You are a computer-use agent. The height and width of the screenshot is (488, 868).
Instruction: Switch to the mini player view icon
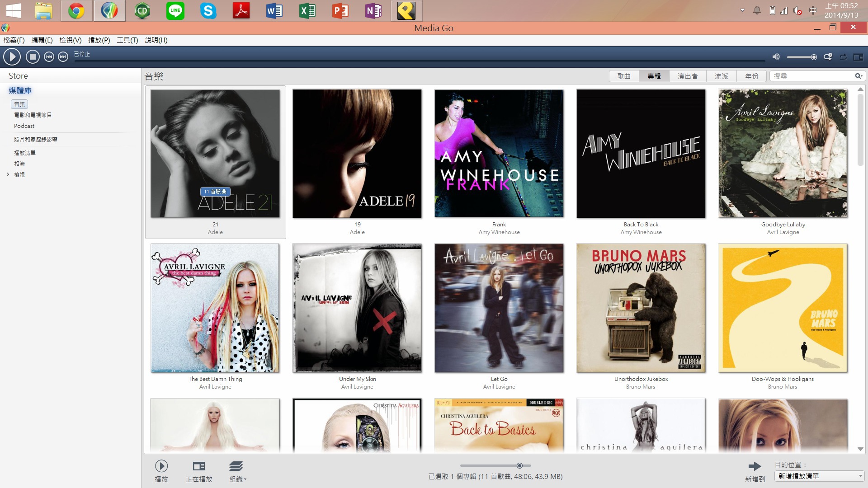click(x=858, y=57)
